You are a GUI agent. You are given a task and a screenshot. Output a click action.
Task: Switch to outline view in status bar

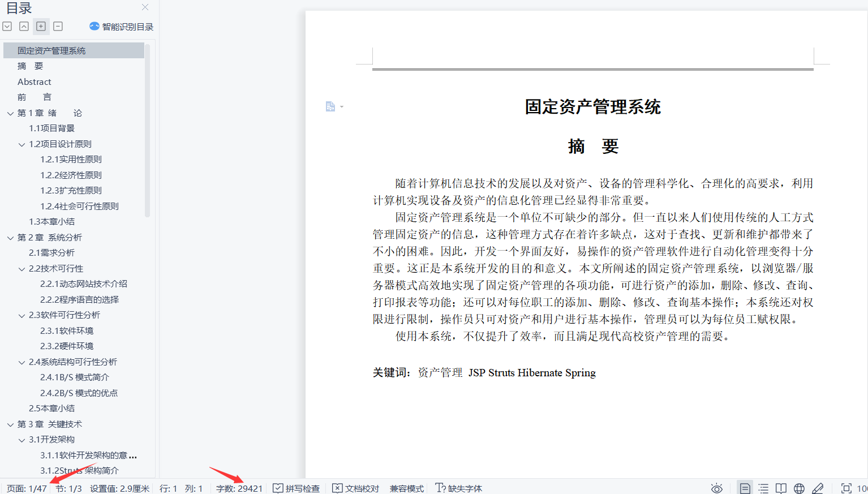pyautogui.click(x=763, y=488)
